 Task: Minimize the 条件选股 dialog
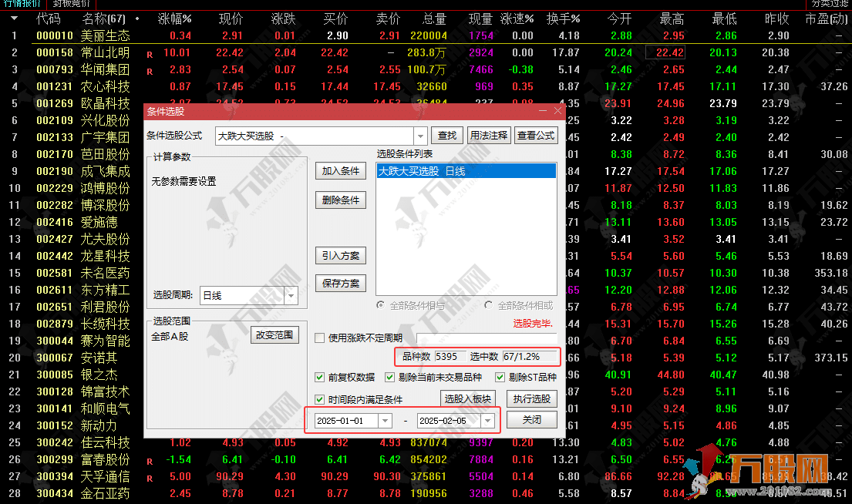point(542,111)
